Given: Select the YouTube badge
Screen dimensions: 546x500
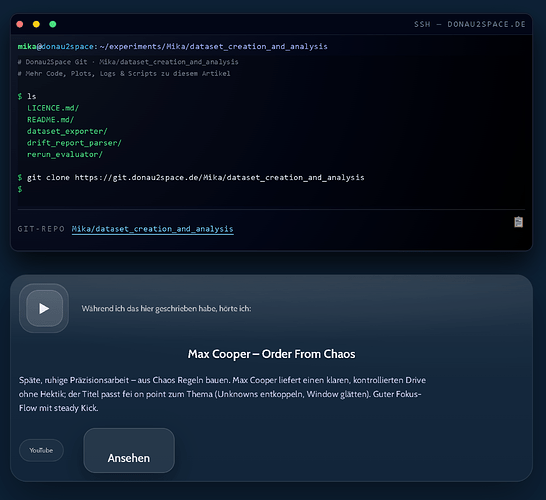Looking at the screenshot, I should point(41,450).
